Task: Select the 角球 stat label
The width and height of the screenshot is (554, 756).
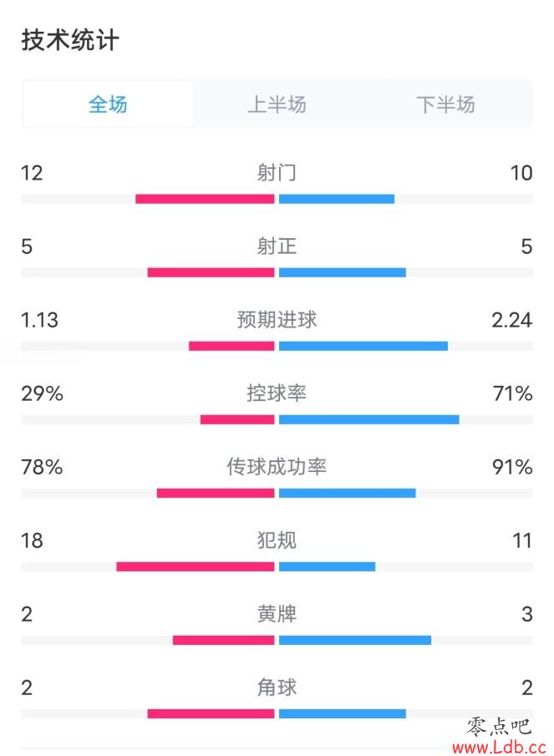Action: (277, 688)
